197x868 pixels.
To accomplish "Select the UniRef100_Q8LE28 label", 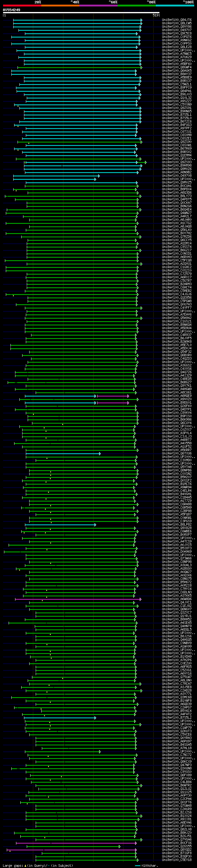I will pos(177,47).
